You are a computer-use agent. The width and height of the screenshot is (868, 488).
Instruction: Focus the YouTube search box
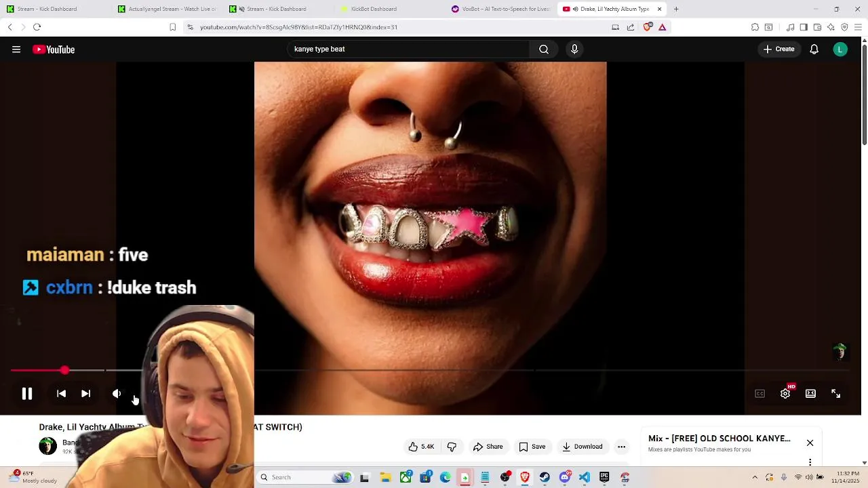pyautogui.click(x=408, y=49)
